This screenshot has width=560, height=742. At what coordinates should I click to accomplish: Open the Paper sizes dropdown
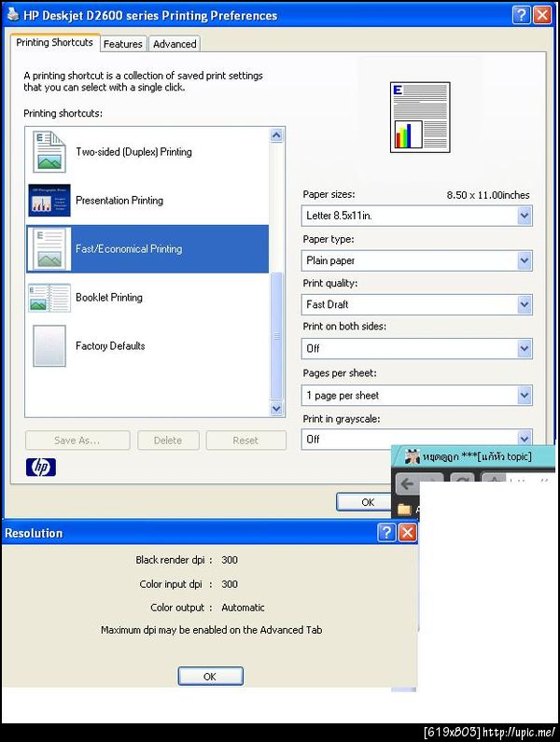pos(524,216)
